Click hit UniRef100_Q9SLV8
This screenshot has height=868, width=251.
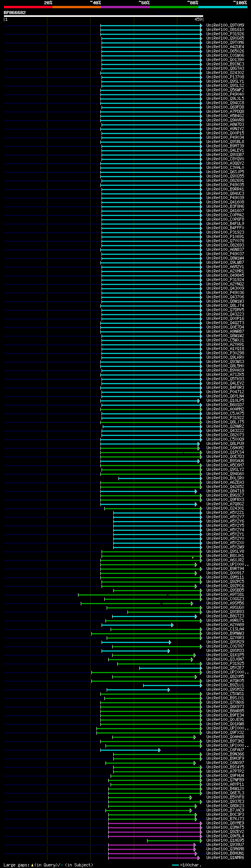pyautogui.click(x=225, y=552)
